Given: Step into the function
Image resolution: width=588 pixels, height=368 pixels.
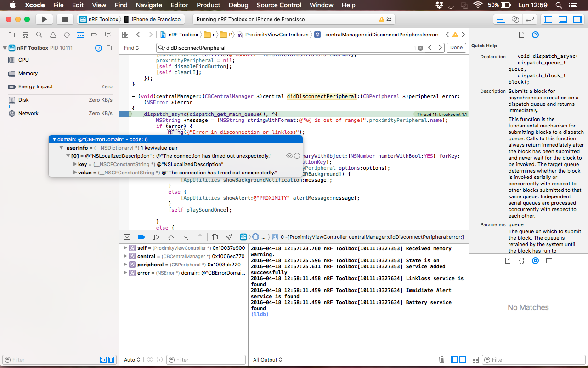Looking at the screenshot, I should (186, 237).
